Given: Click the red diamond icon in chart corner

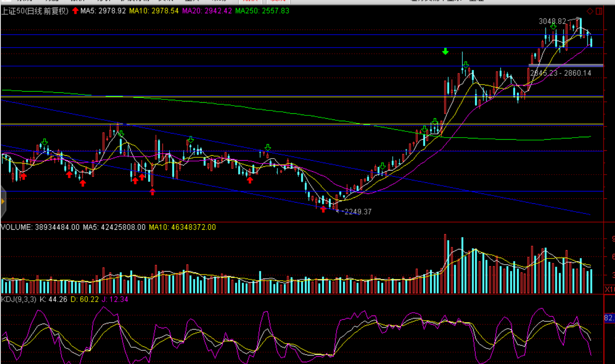Looking at the screenshot, I should coord(590,11).
